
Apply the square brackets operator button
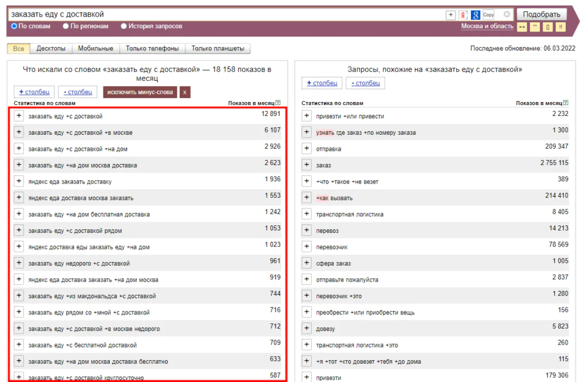[547, 27]
